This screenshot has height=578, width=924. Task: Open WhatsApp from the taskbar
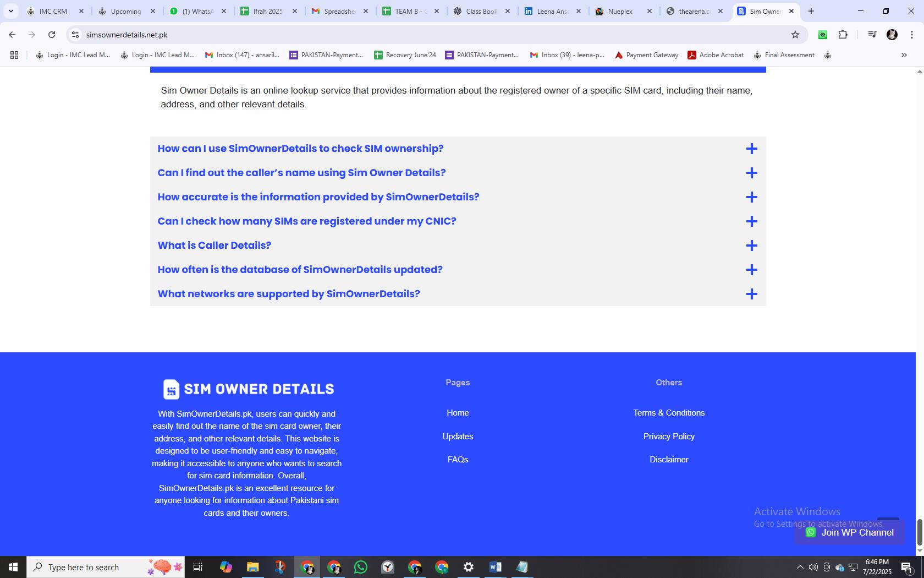click(361, 567)
